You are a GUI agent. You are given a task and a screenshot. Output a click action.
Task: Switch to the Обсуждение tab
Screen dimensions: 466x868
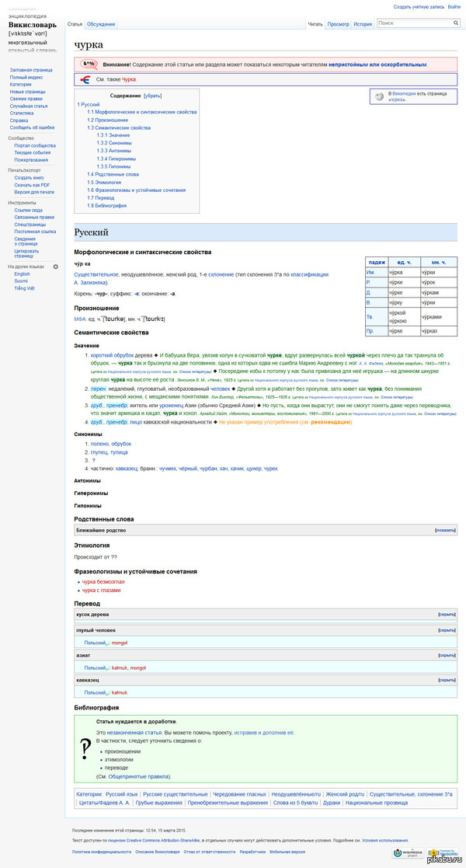[x=100, y=24]
